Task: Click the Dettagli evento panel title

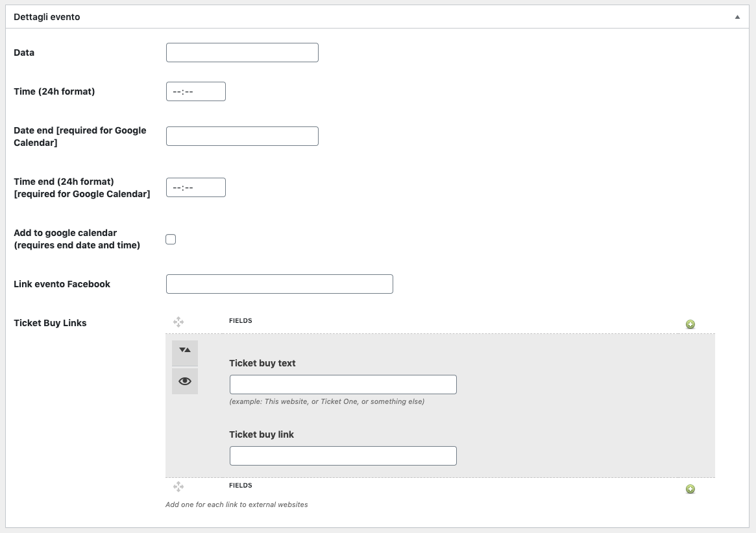Action: tap(47, 17)
